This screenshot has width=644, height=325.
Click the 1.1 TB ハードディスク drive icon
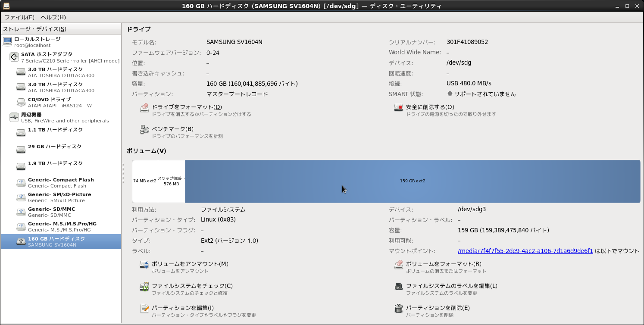pyautogui.click(x=21, y=133)
